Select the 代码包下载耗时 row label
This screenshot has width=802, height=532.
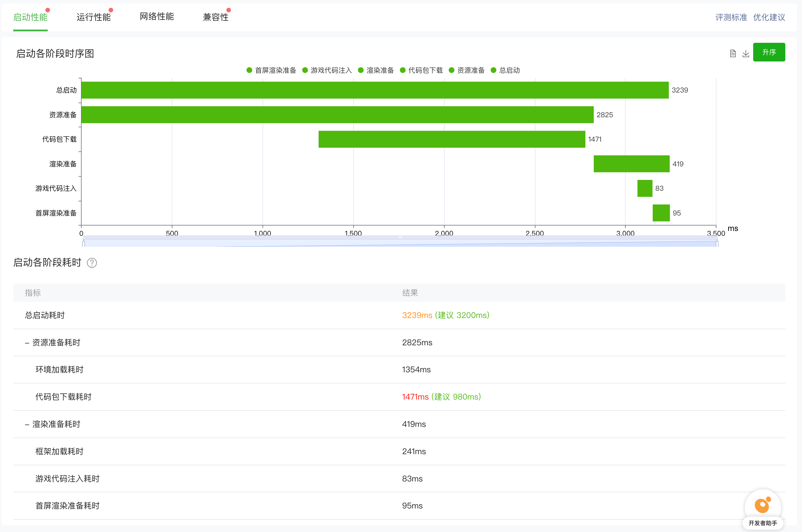pyautogui.click(x=63, y=397)
